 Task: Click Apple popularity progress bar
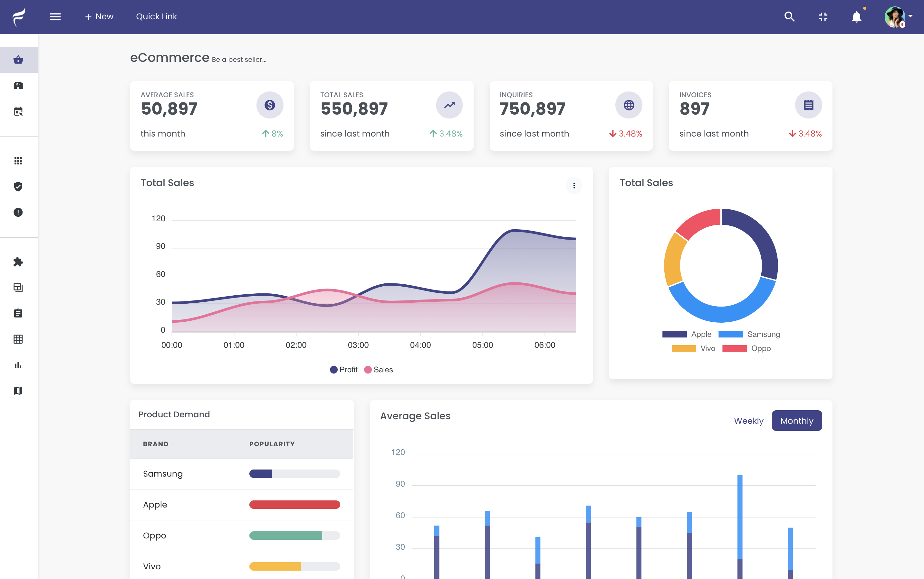coord(294,504)
